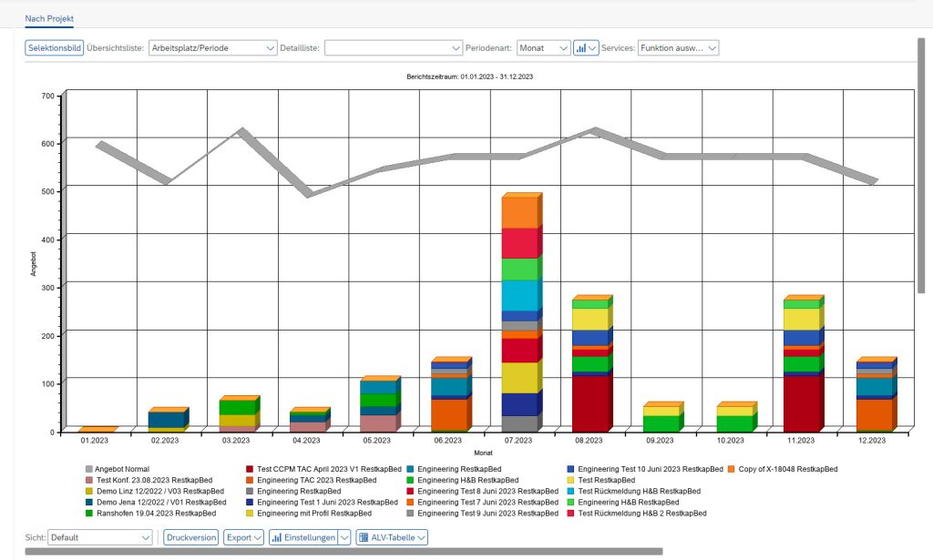Open the chart type dropdown arrow
The width and height of the screenshot is (933, 560).
tap(593, 47)
